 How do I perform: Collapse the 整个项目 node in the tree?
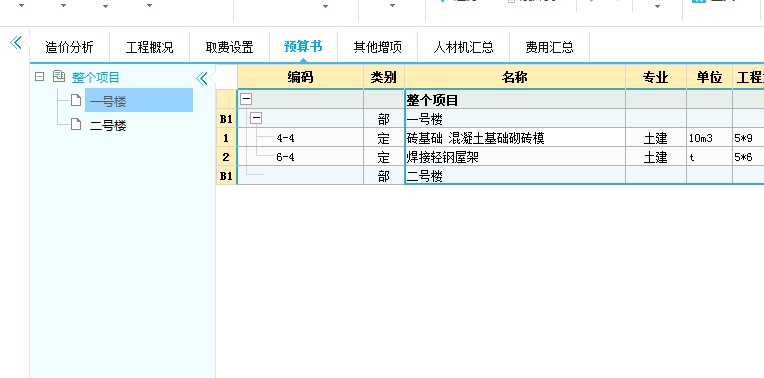click(40, 76)
